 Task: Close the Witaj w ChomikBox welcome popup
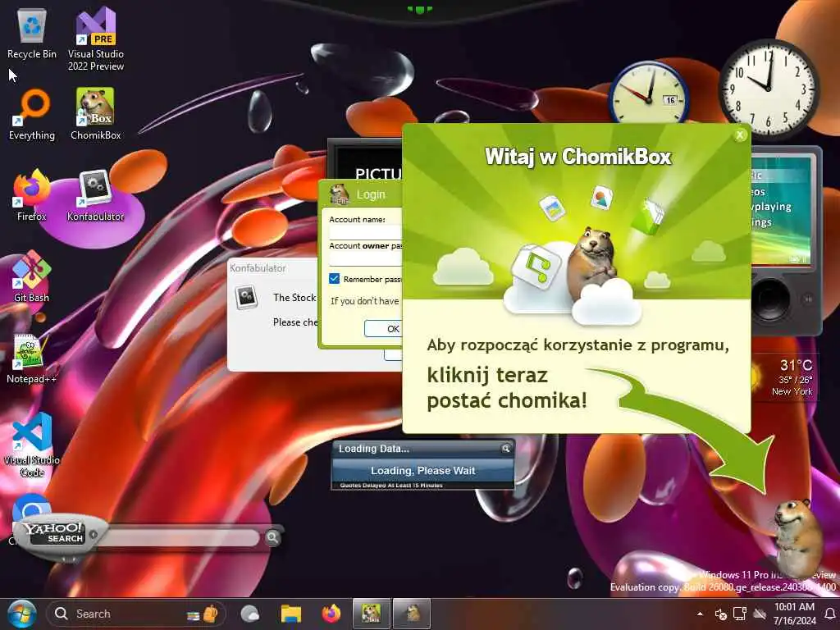click(x=740, y=135)
